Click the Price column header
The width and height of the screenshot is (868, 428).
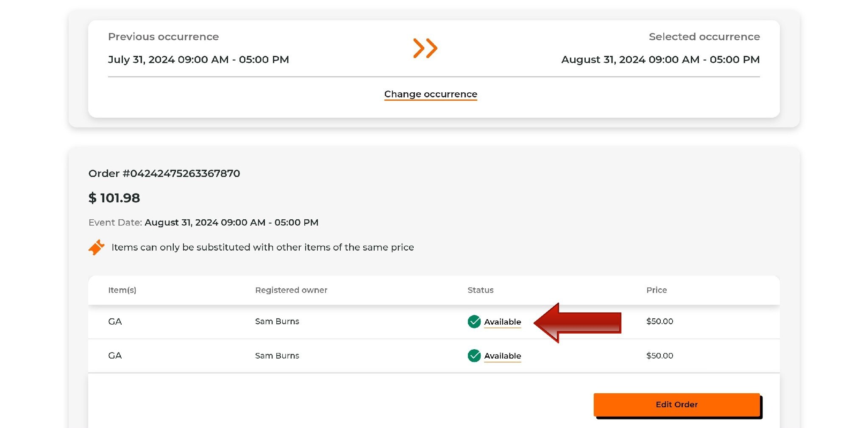tap(657, 290)
